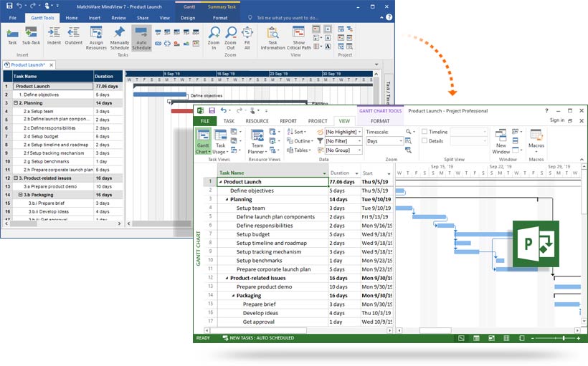Viewport: 588px width, 366px height.
Task: Open FILE tab in Project
Action: tap(205, 121)
